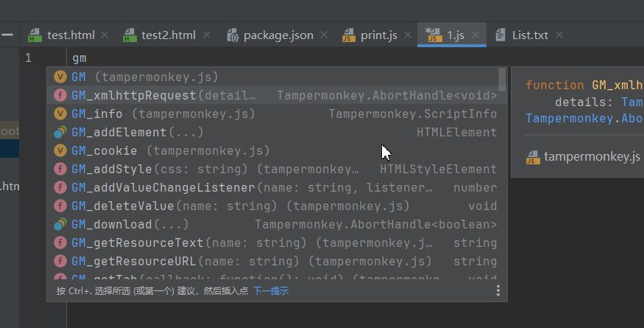Click line number 1 in the gutter
Screen dimensions: 644x328
click(28, 58)
